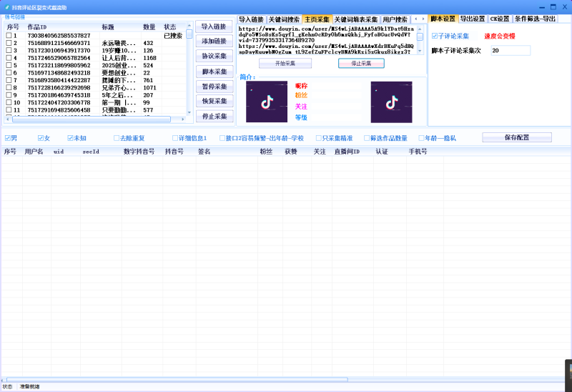Click work list horizontal scrollbar right arrow

[x=183, y=119]
